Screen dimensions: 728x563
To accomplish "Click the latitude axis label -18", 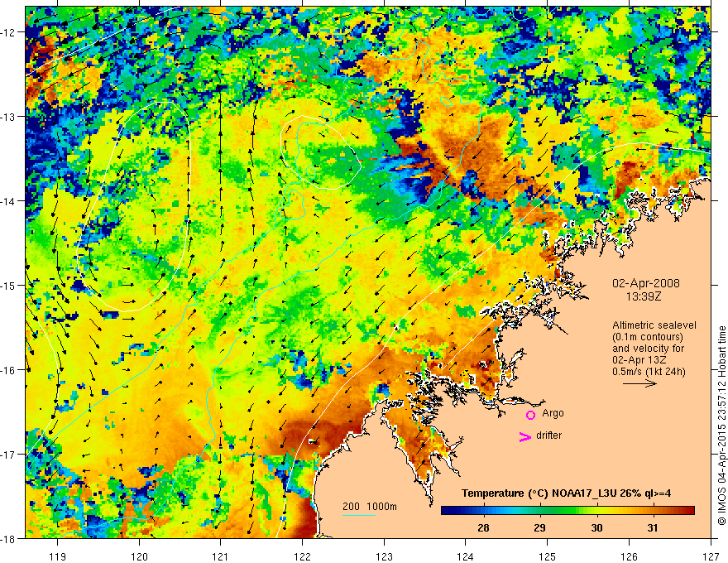I will point(8,539).
